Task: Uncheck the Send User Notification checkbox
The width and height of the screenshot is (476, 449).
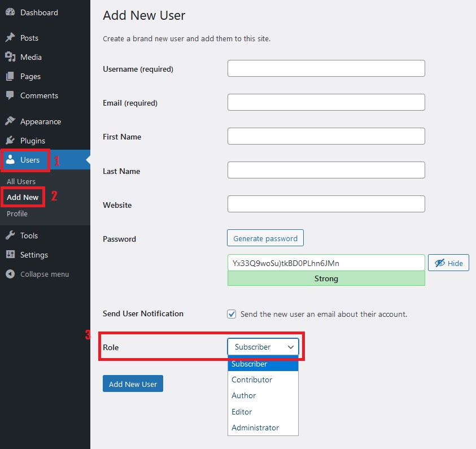Action: tap(232, 314)
